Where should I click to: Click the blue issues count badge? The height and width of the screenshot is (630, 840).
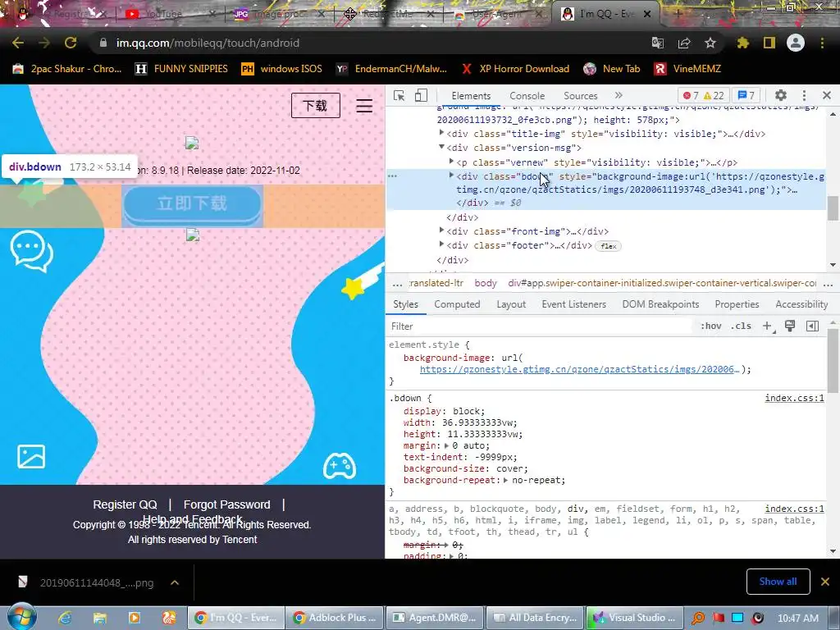pos(746,95)
